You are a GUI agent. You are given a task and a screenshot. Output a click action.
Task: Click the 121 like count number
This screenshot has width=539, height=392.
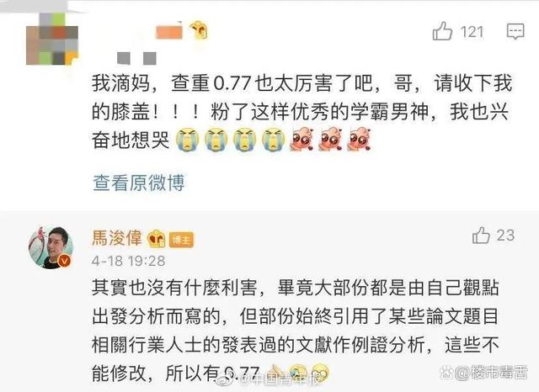pyautogui.click(x=472, y=32)
